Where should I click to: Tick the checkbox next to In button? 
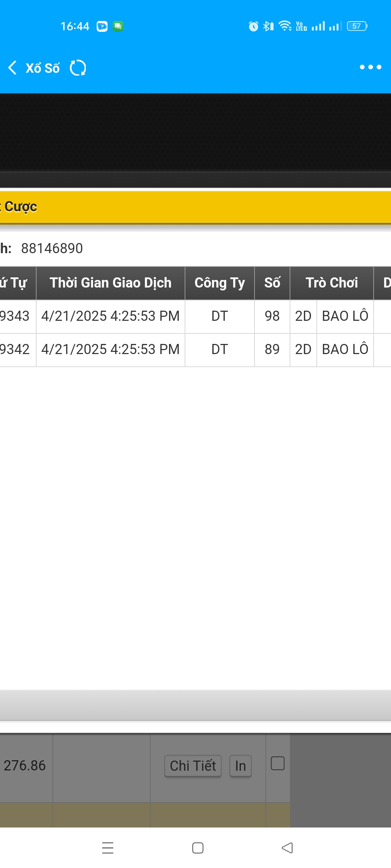tap(278, 763)
